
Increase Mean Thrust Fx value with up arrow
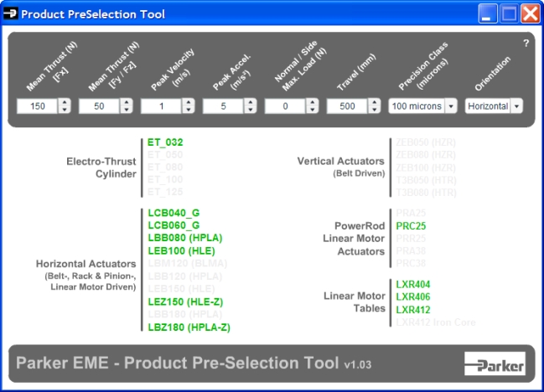pos(65,102)
